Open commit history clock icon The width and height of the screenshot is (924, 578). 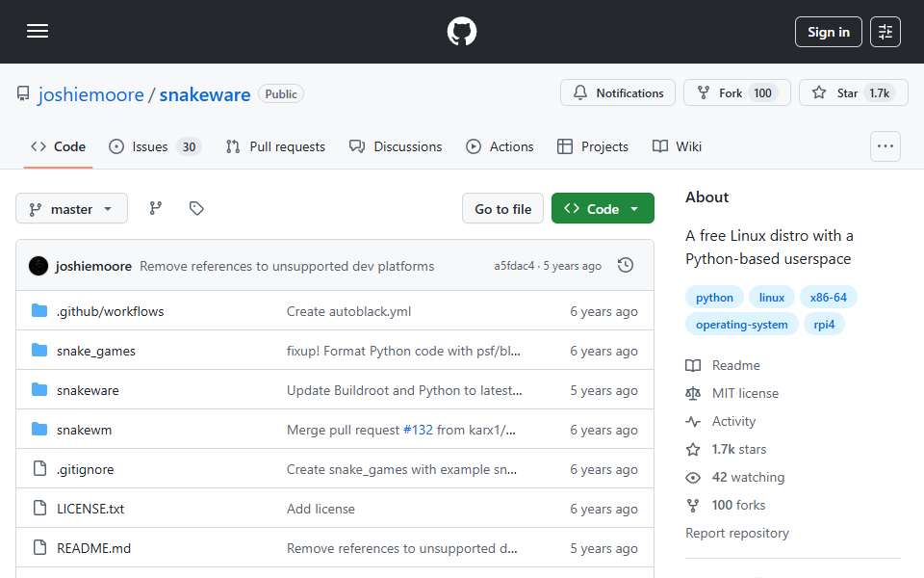[x=626, y=266]
